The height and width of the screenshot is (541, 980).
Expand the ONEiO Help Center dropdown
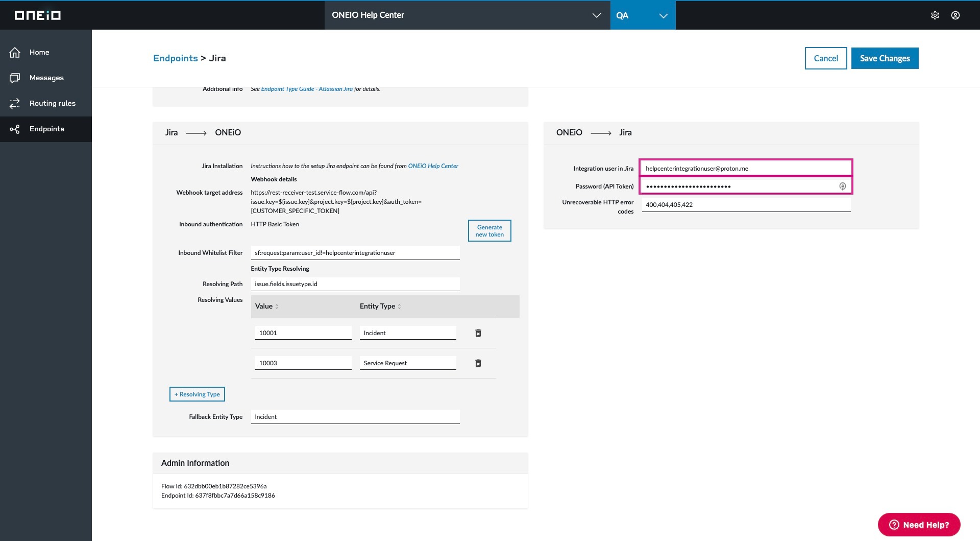pos(596,15)
